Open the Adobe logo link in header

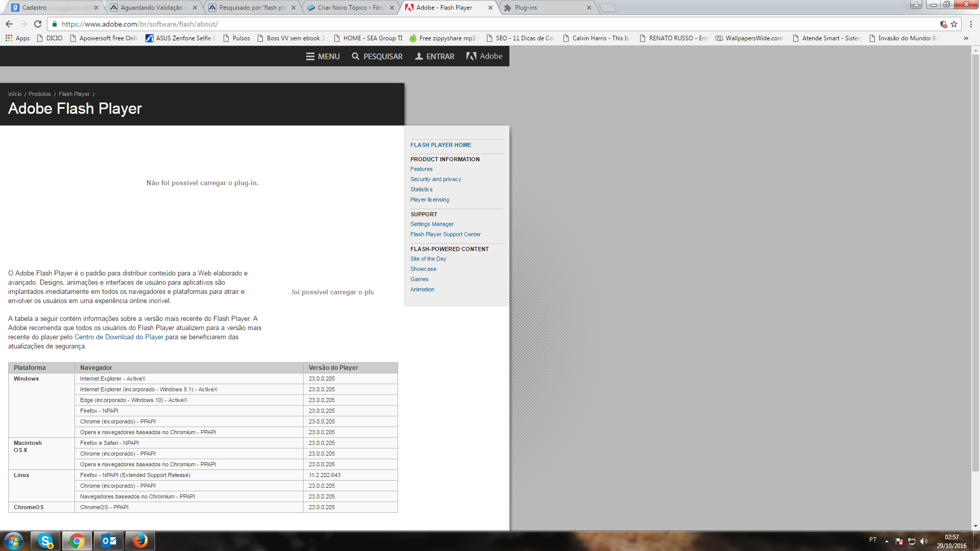coord(484,56)
